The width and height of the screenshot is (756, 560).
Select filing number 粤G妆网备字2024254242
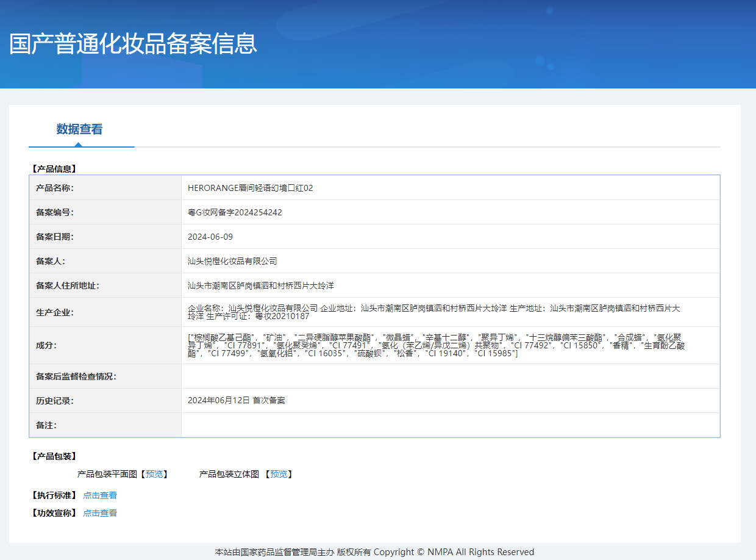click(x=235, y=212)
